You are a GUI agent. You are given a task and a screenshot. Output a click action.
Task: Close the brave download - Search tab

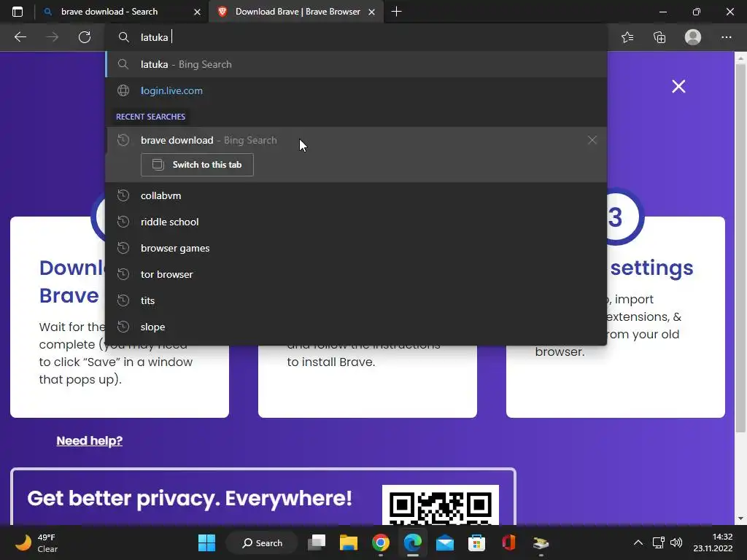197,12
